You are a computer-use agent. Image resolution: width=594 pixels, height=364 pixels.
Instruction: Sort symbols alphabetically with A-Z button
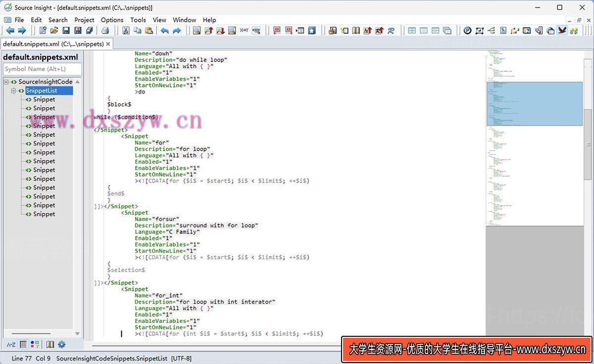[10, 345]
